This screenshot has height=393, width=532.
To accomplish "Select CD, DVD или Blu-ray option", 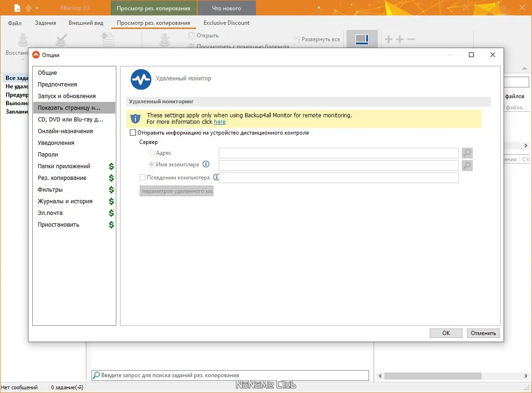I will point(74,120).
